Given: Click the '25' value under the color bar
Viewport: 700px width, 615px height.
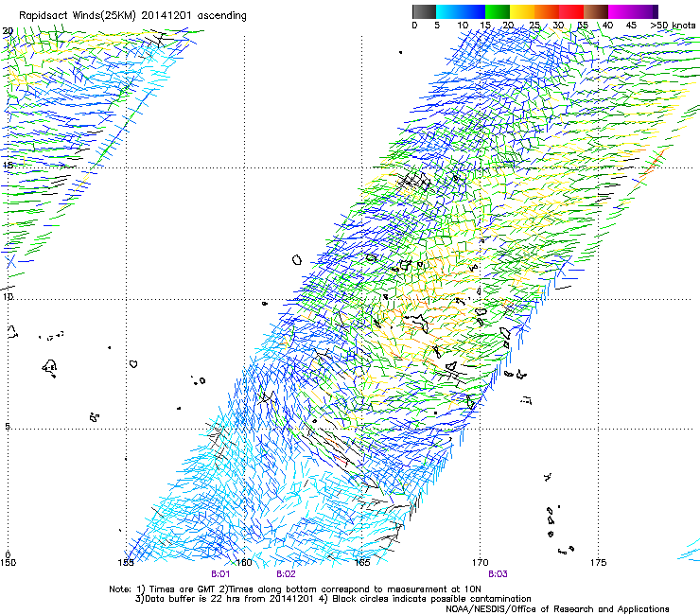Looking at the screenshot, I should pyautogui.click(x=534, y=26).
